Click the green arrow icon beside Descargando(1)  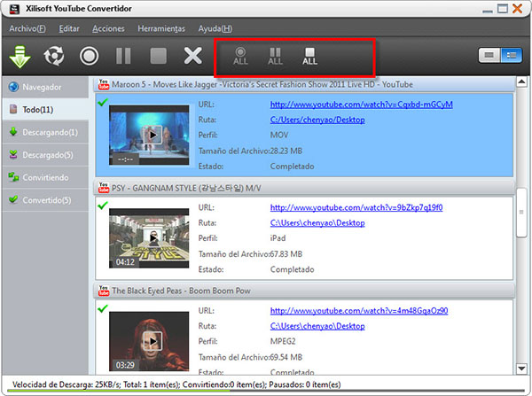coord(13,131)
